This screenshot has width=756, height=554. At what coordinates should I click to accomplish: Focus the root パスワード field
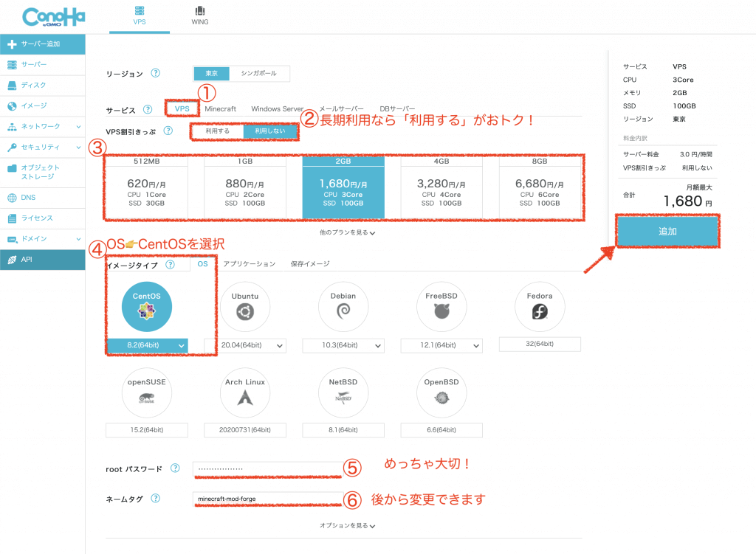[267, 468]
